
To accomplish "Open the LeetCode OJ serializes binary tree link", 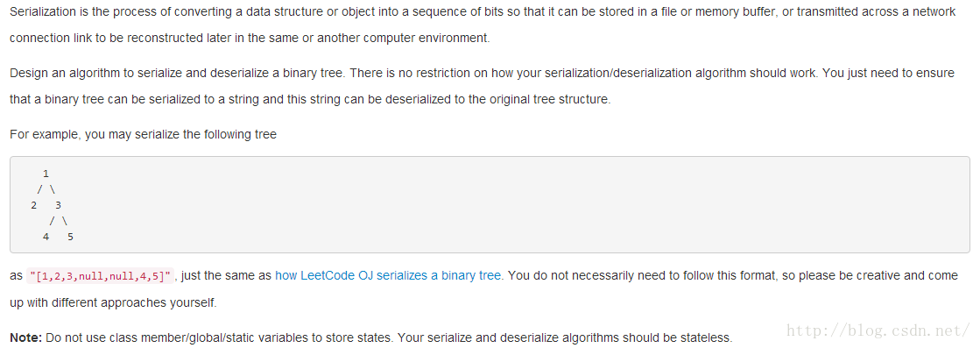I will coord(388,275).
